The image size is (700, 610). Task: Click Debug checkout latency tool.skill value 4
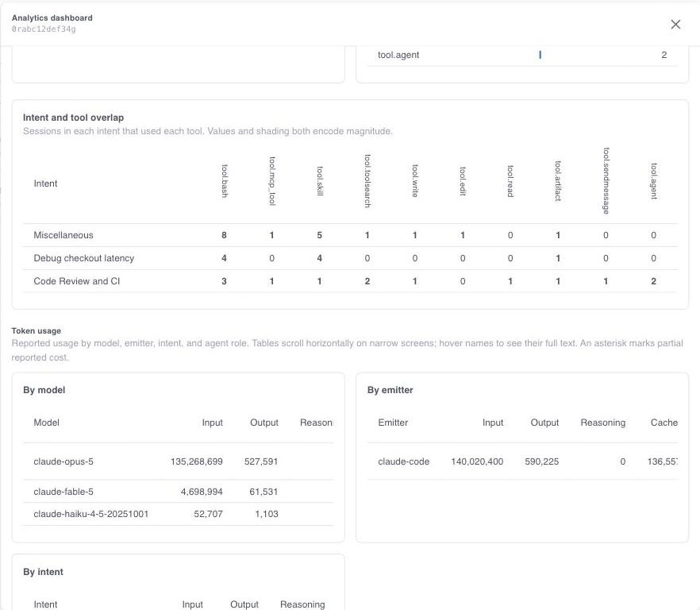320,258
